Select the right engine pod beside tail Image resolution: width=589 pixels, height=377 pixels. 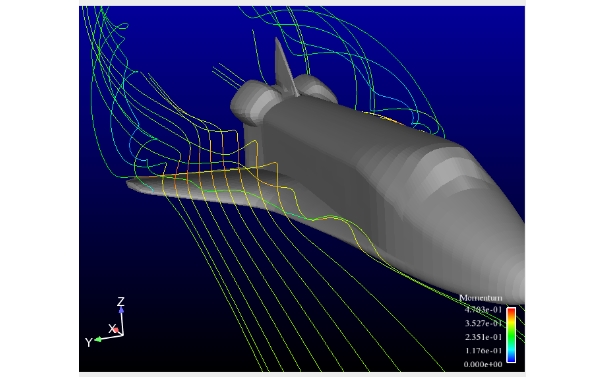pos(315,87)
